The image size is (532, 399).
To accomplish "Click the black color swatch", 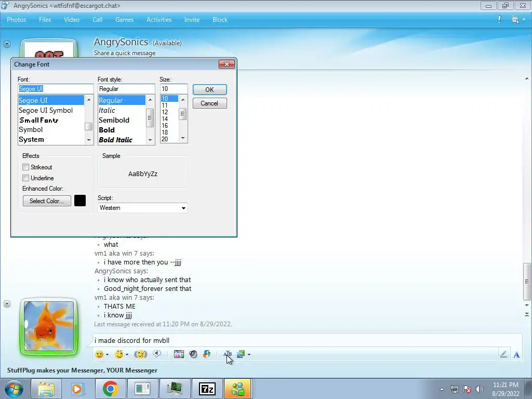I will pyautogui.click(x=80, y=201).
